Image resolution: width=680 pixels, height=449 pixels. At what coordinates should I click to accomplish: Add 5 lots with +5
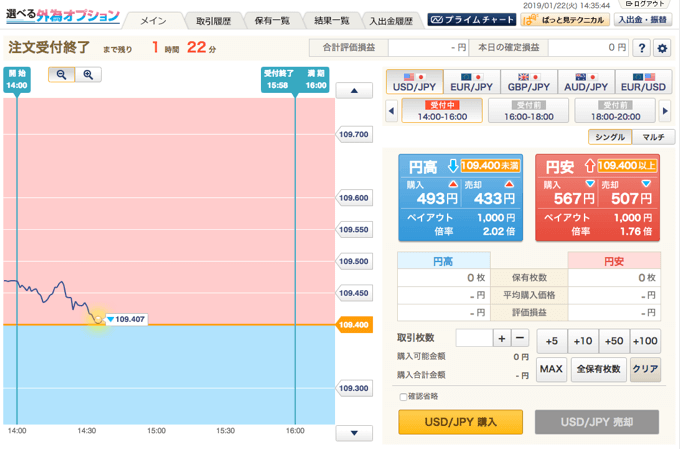[552, 341]
